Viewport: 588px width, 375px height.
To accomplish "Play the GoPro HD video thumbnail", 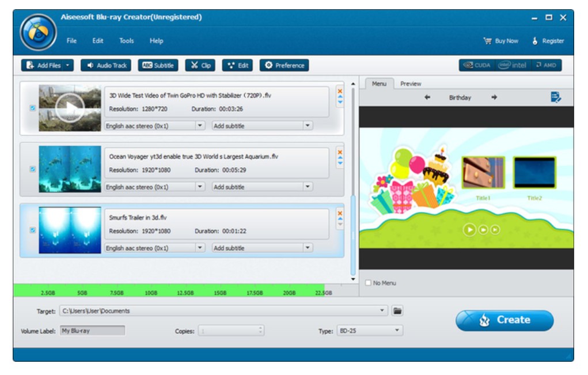I will tap(70, 108).
